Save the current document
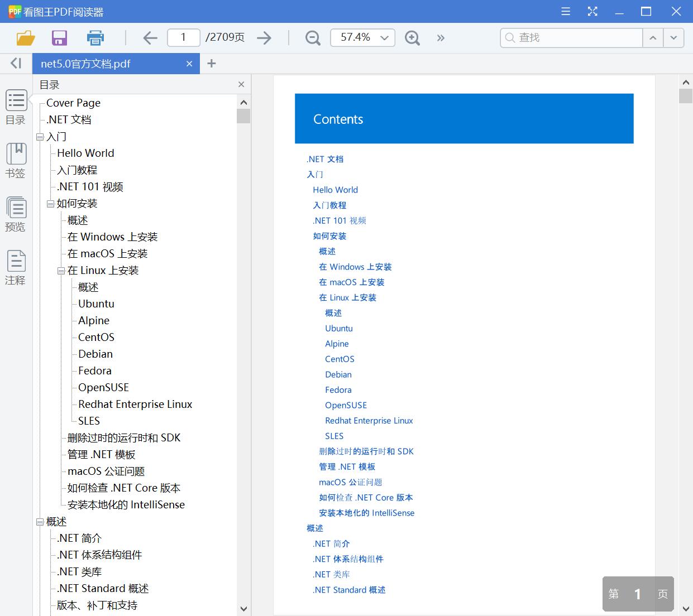The image size is (693, 616). (x=59, y=37)
